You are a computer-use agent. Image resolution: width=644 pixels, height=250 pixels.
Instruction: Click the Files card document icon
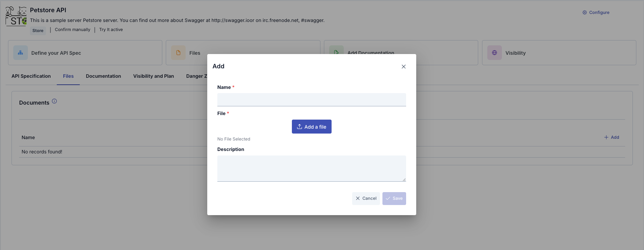click(x=178, y=53)
